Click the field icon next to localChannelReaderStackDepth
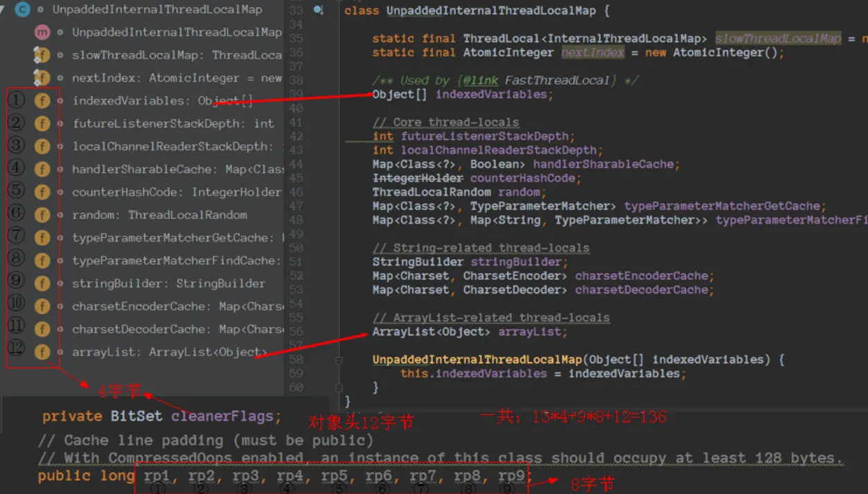This screenshot has height=494, width=868. pos(42,146)
